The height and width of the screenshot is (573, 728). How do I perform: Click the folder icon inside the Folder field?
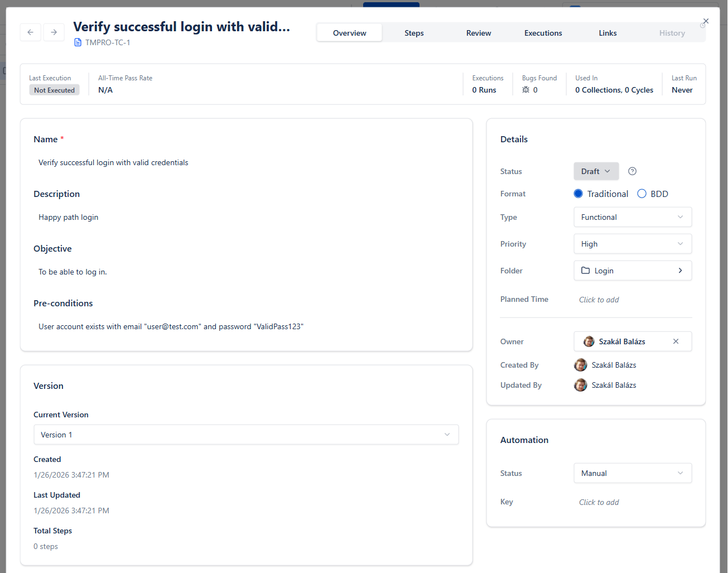[x=584, y=270]
